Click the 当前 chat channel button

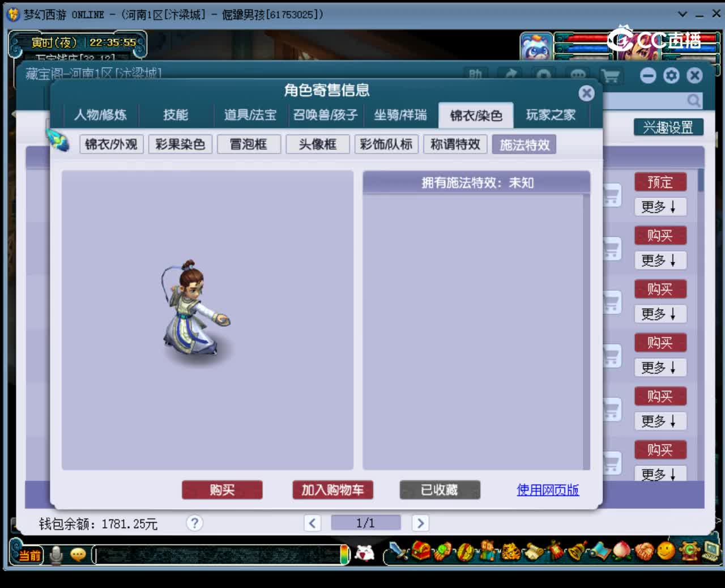[x=29, y=555]
